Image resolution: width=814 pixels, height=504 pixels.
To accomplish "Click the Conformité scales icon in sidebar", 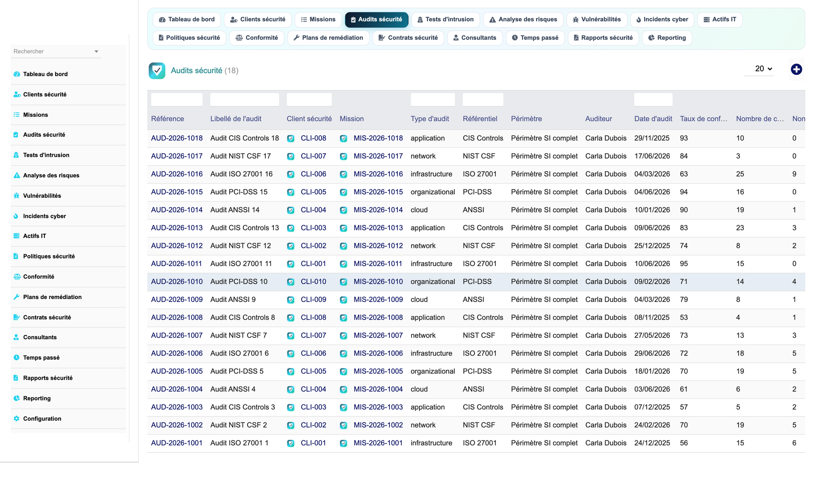I will [17, 276].
